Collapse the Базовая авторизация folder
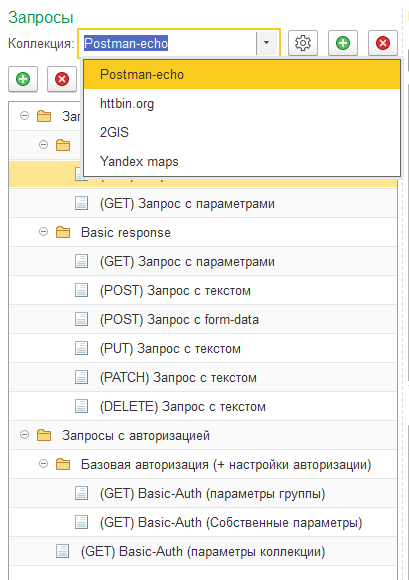 pyautogui.click(x=43, y=464)
